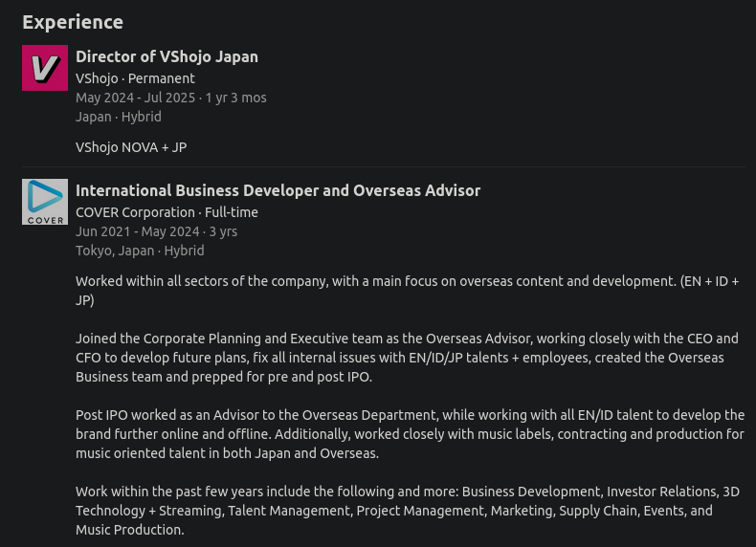Open the COVER Corporation logo
This screenshot has width=756, height=547.
pos(45,202)
